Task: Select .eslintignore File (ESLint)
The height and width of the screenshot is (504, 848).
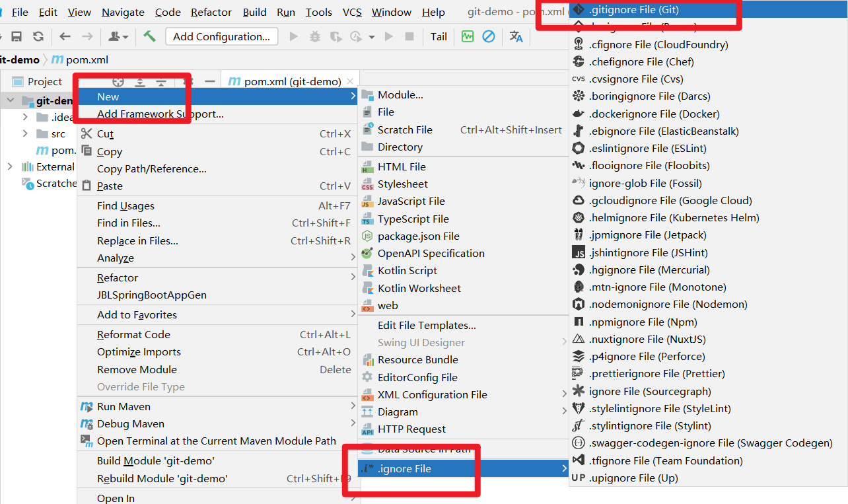Action: [x=707, y=148]
